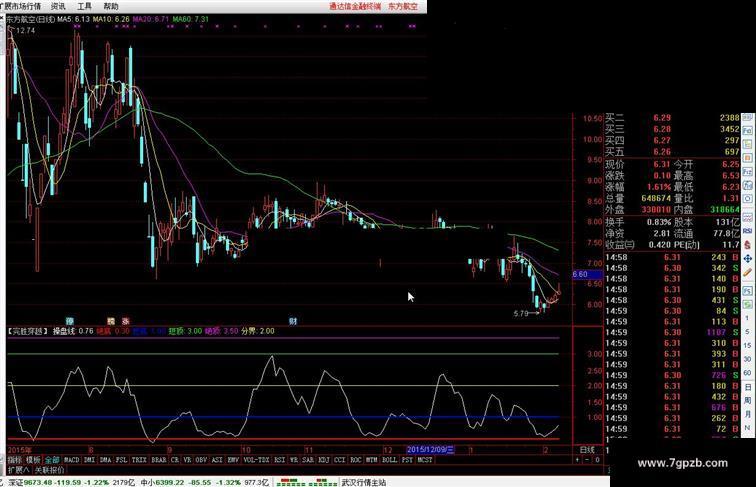Click the 武汉行情主站 status entry

[364, 482]
